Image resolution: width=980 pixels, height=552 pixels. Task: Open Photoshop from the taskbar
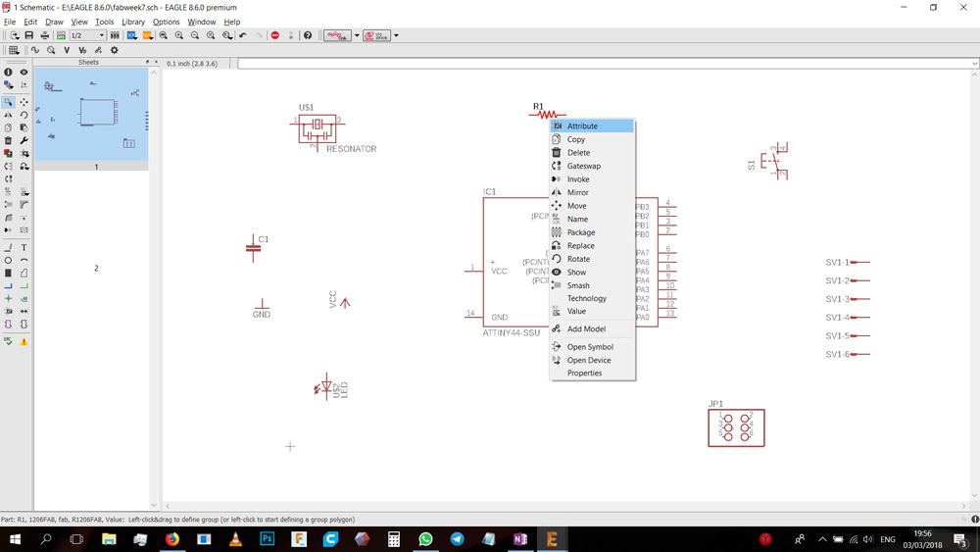(267, 539)
